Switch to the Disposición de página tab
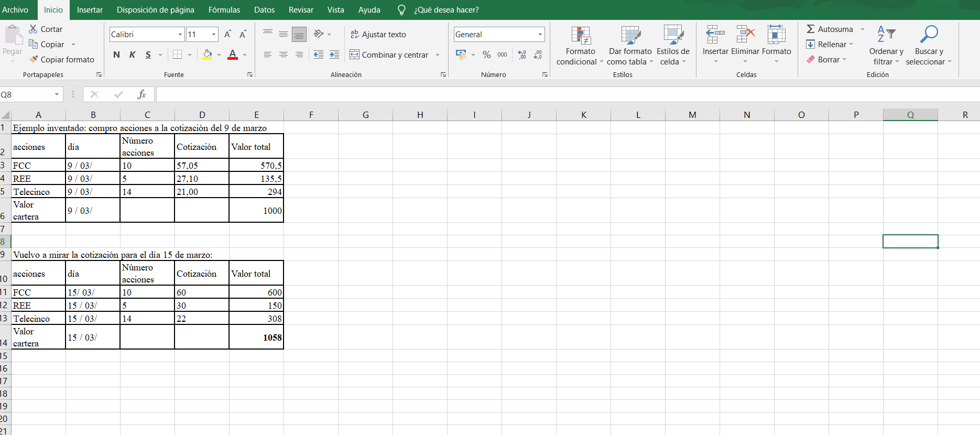Image resolution: width=980 pixels, height=435 pixels. click(x=156, y=9)
